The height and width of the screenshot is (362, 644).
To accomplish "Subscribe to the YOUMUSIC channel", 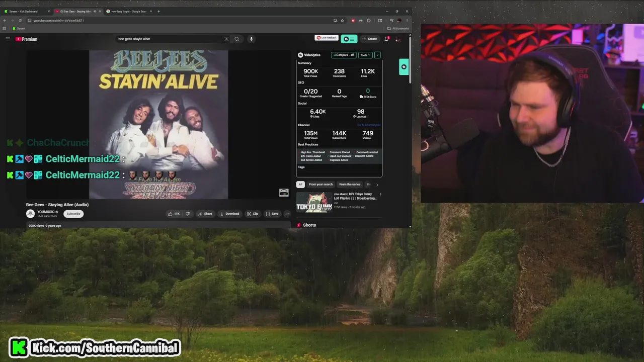I will 73,214.
